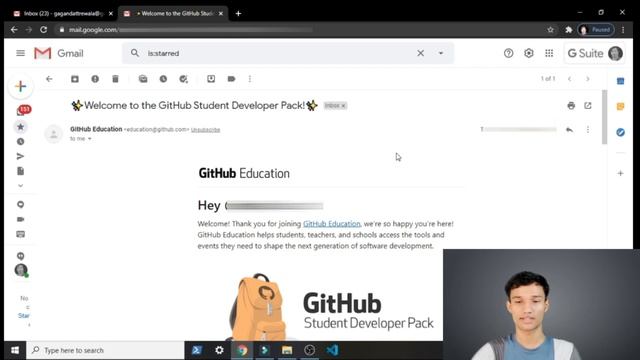Viewport: 640px width, 360px height.
Task: Open Visual Studio Code from taskbar
Action: (332, 350)
